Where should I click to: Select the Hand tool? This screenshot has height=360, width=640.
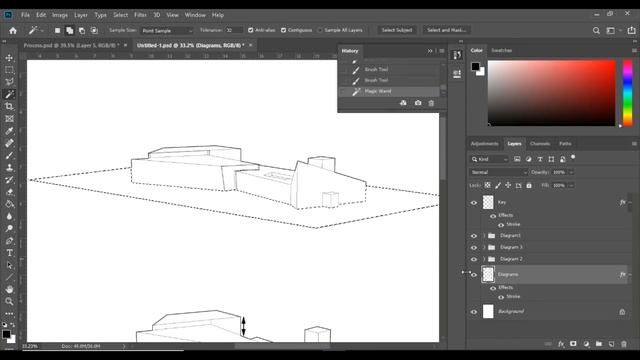pyautogui.click(x=9, y=289)
